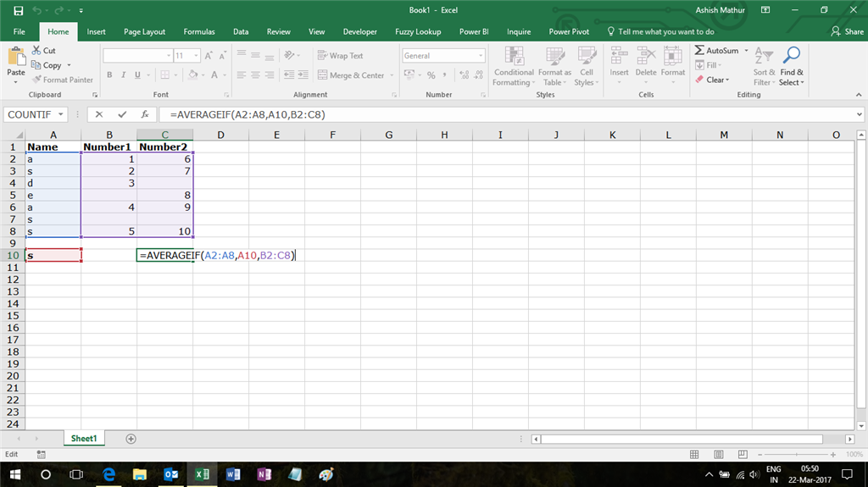Click the Fill Color bucket icon
868x487 pixels.
[192, 75]
